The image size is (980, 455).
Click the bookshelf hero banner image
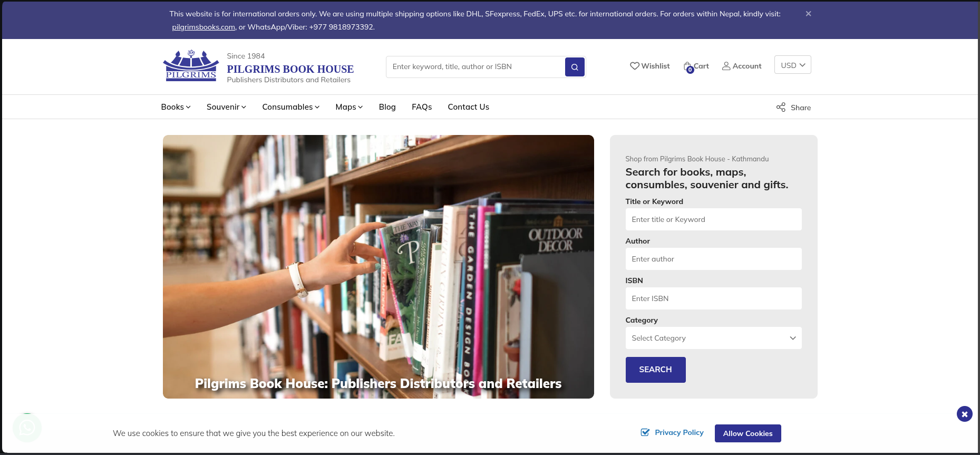click(x=378, y=266)
